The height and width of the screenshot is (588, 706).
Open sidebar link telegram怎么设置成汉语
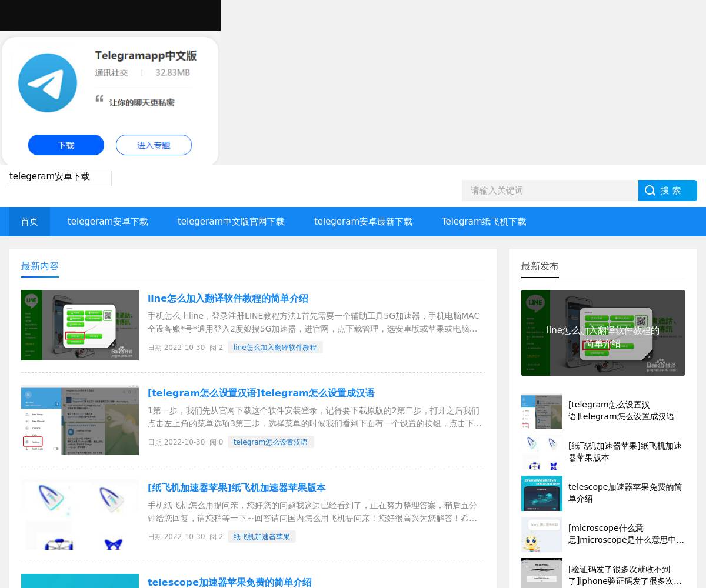click(621, 411)
